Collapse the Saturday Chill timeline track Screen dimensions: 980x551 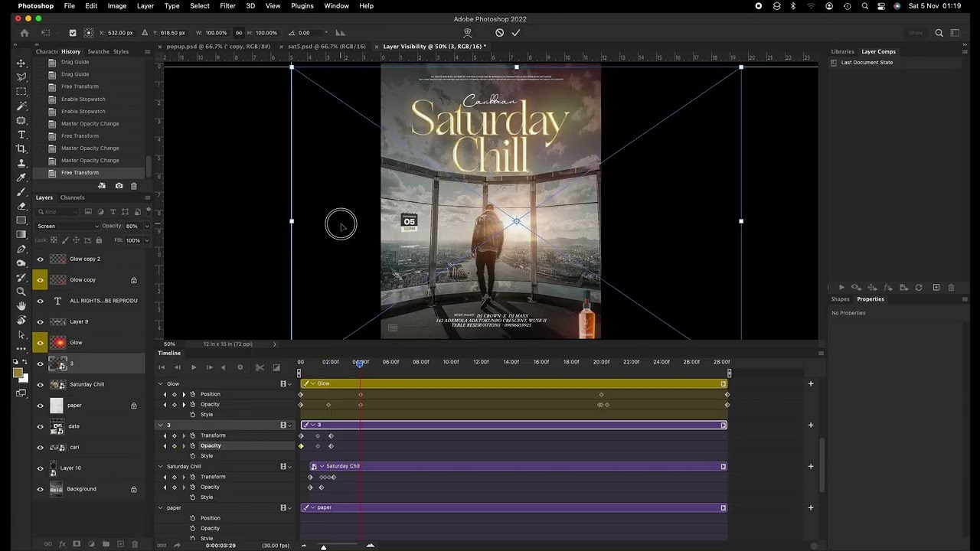pos(161,467)
